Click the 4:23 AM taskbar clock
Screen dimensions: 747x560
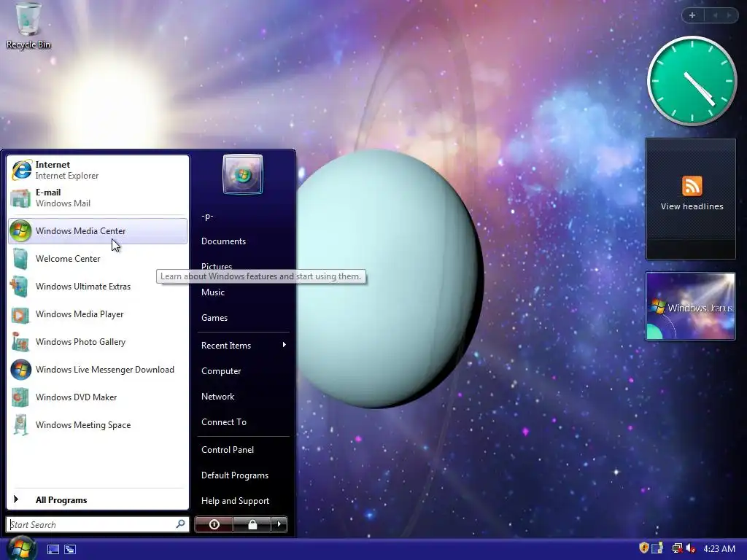(x=719, y=548)
